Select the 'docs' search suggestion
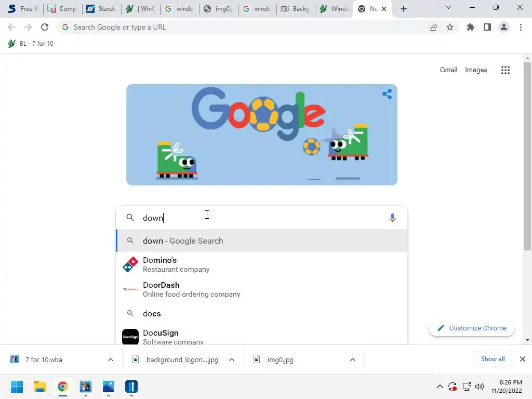Screen dimensions: 532x399 pos(262,313)
